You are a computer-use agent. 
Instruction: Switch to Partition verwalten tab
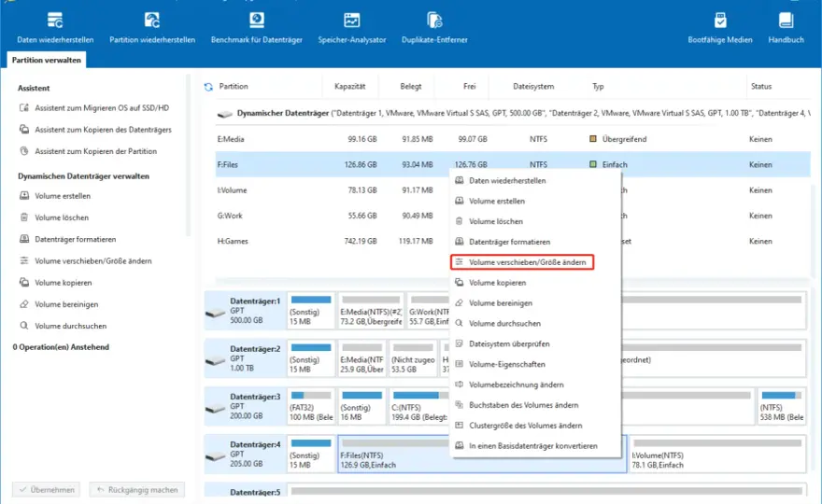[x=46, y=60]
